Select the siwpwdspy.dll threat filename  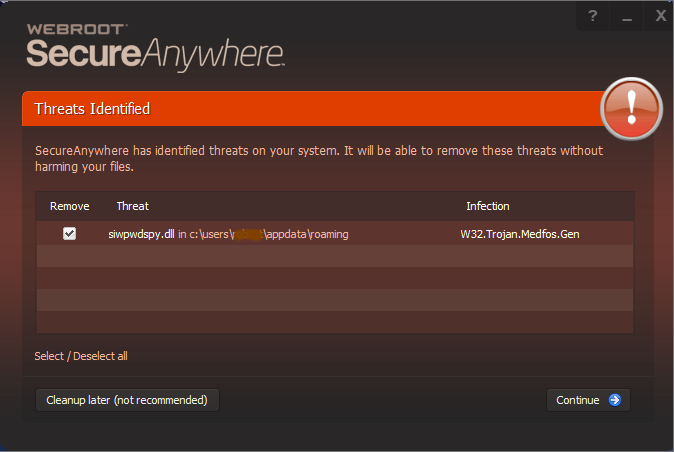tap(141, 234)
